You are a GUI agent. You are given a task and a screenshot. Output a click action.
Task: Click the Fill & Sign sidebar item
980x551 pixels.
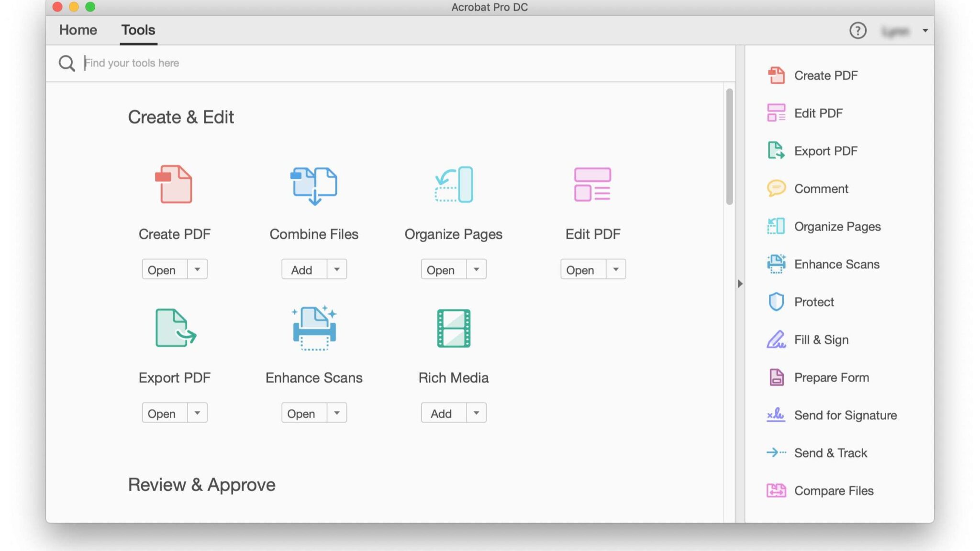pyautogui.click(x=821, y=340)
